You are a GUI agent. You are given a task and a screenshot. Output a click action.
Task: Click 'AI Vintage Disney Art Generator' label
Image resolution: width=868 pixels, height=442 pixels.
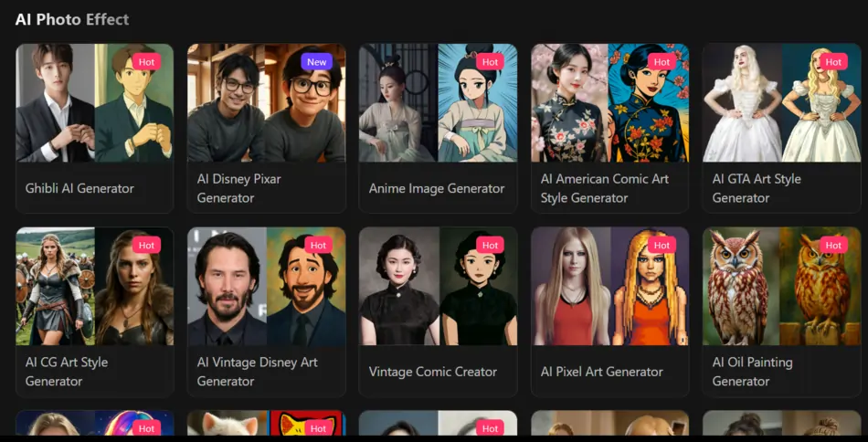point(258,372)
